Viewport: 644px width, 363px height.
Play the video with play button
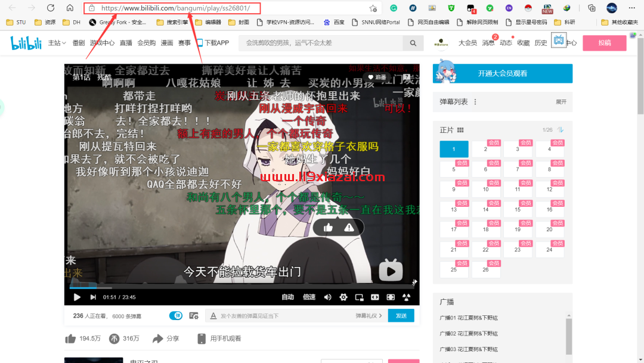click(77, 297)
